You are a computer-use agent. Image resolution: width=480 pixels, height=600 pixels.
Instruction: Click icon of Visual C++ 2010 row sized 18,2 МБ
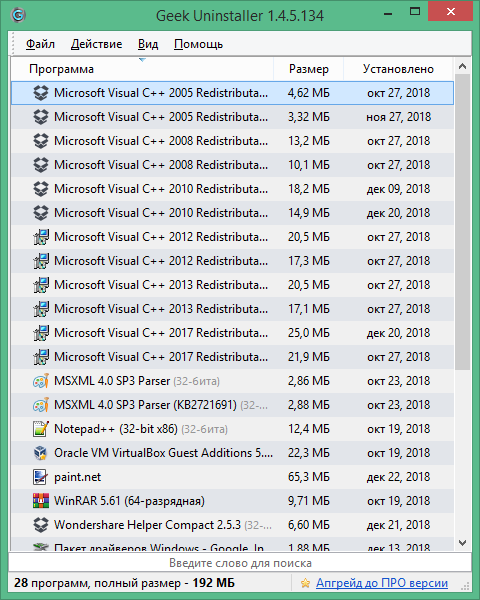click(41, 189)
